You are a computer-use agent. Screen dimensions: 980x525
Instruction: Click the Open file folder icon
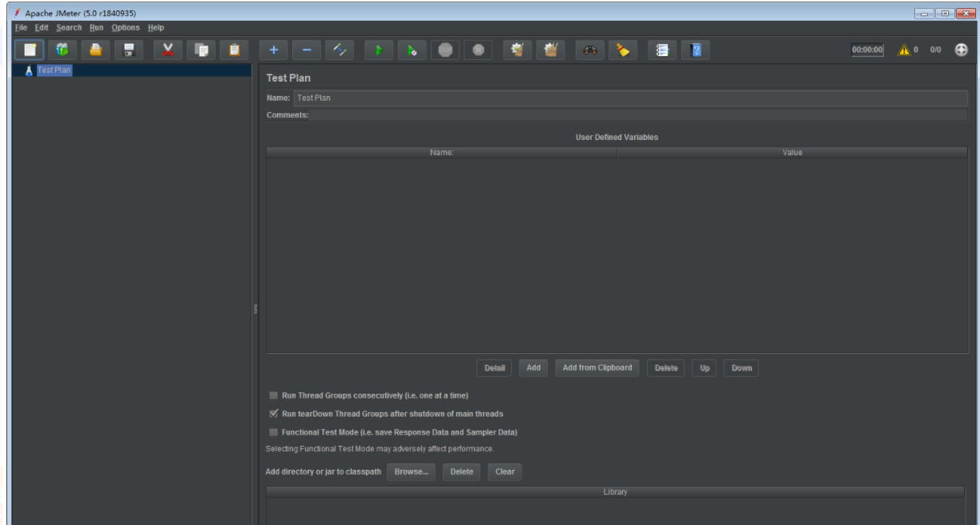(x=95, y=50)
